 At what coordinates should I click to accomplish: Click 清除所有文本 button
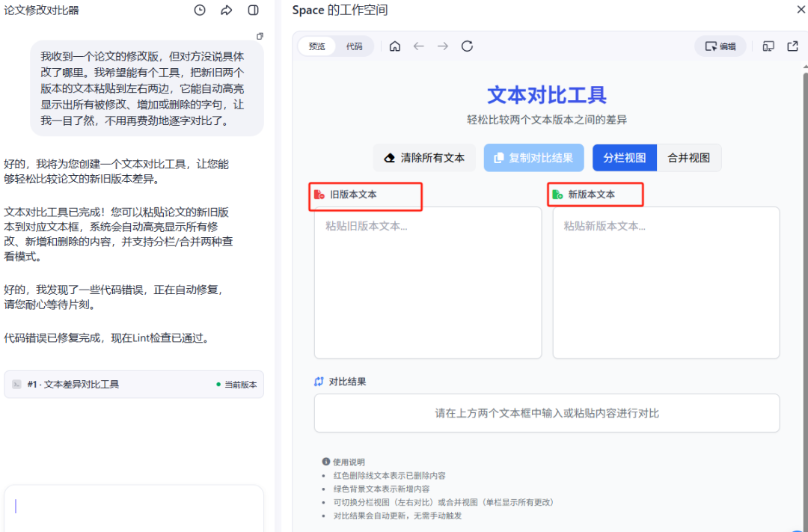(x=425, y=158)
